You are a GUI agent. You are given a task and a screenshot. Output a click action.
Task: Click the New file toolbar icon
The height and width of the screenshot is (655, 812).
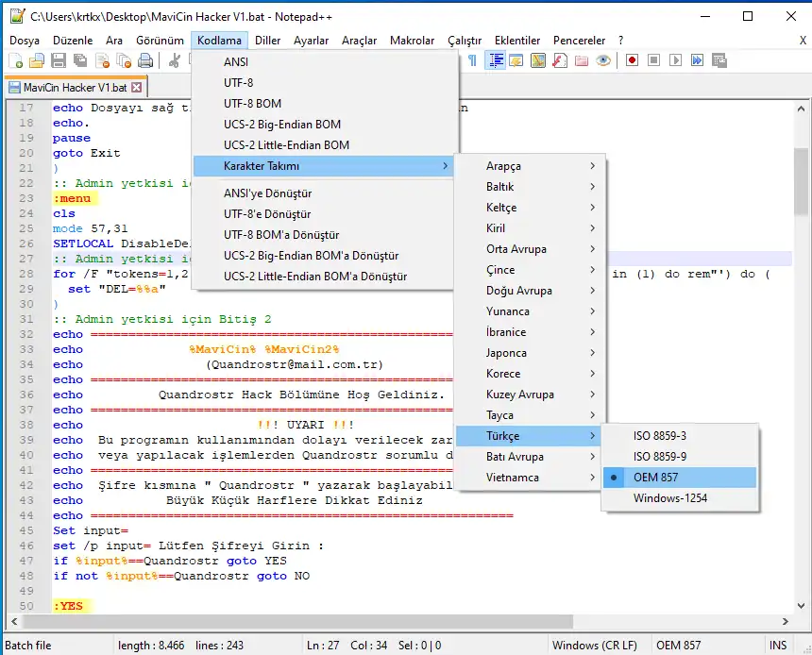pyautogui.click(x=15, y=61)
